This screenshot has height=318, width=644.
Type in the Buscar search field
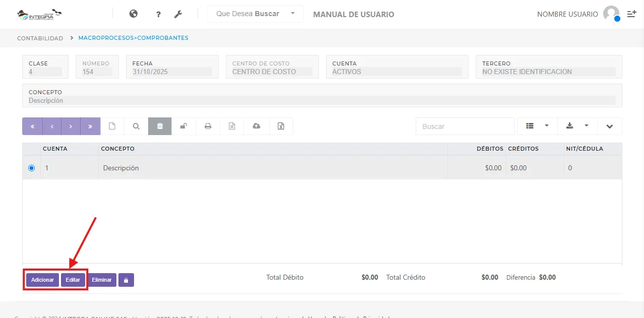[464, 126]
